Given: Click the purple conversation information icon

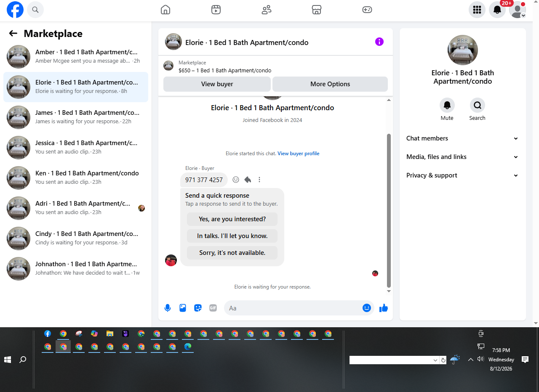Looking at the screenshot, I should click(379, 42).
